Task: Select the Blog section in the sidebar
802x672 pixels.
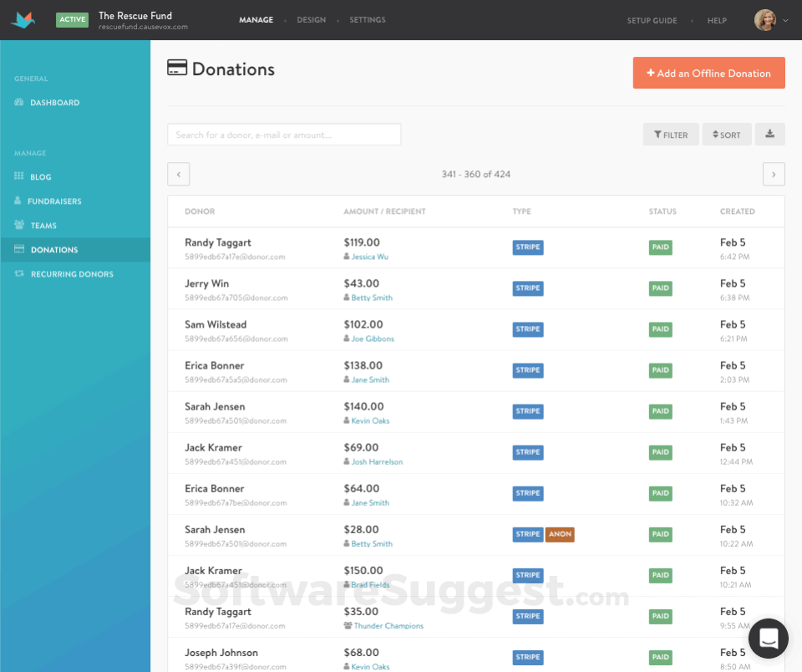Action: tap(40, 176)
